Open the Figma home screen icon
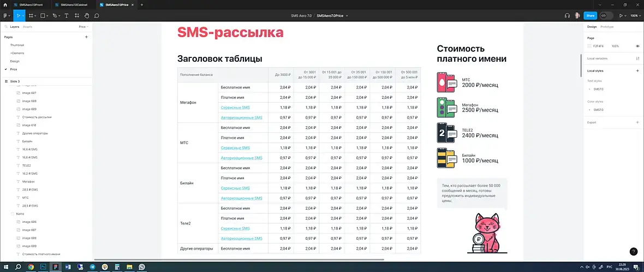The width and height of the screenshot is (644, 272). [x=5, y=5]
